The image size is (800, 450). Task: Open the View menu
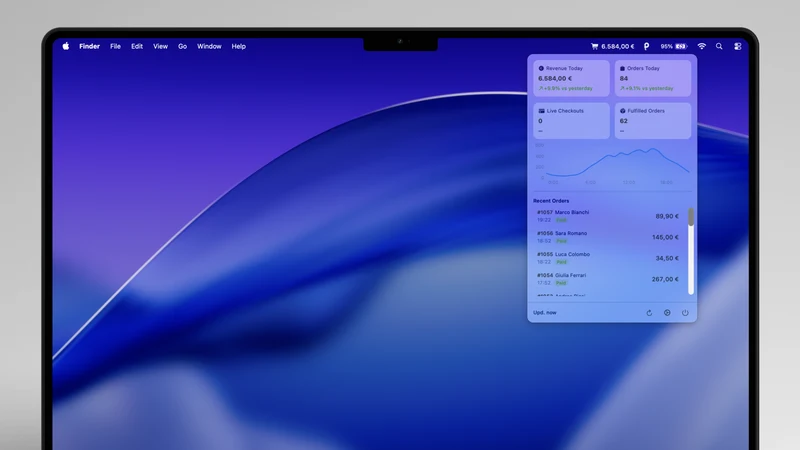(x=160, y=46)
